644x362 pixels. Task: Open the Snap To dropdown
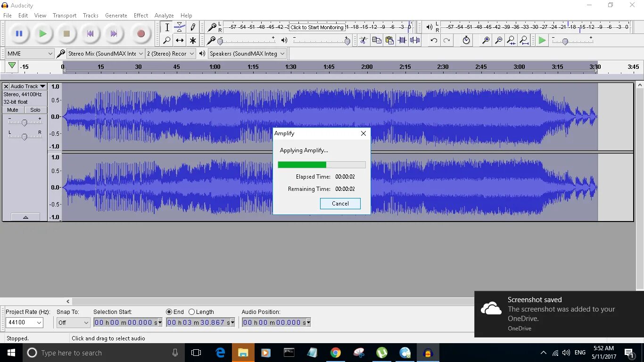[73, 322]
